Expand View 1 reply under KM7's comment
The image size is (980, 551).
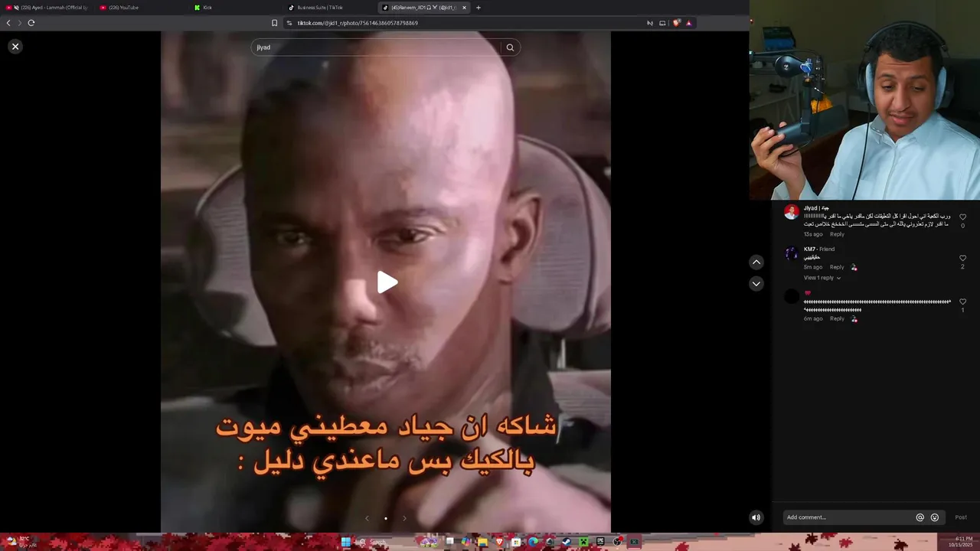[x=822, y=278]
